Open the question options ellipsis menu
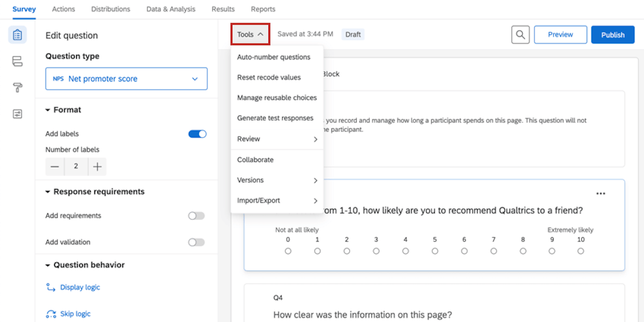The width and height of the screenshot is (644, 322). click(x=601, y=193)
